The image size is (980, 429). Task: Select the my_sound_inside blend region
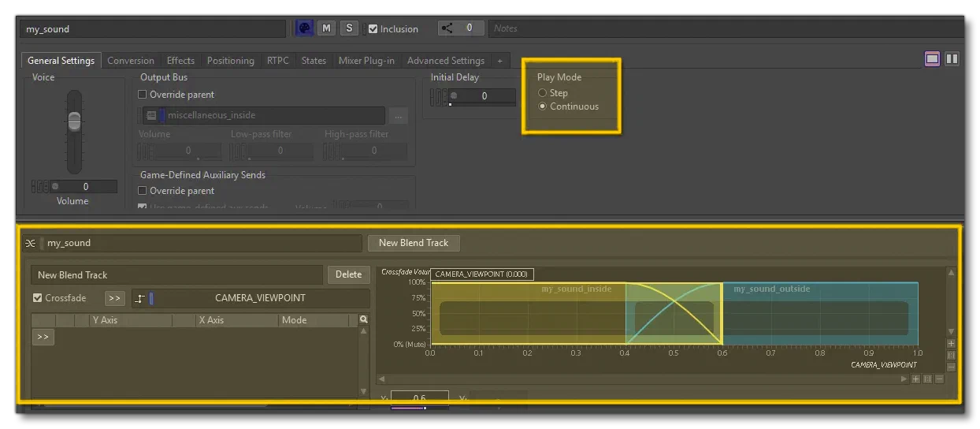pos(528,314)
